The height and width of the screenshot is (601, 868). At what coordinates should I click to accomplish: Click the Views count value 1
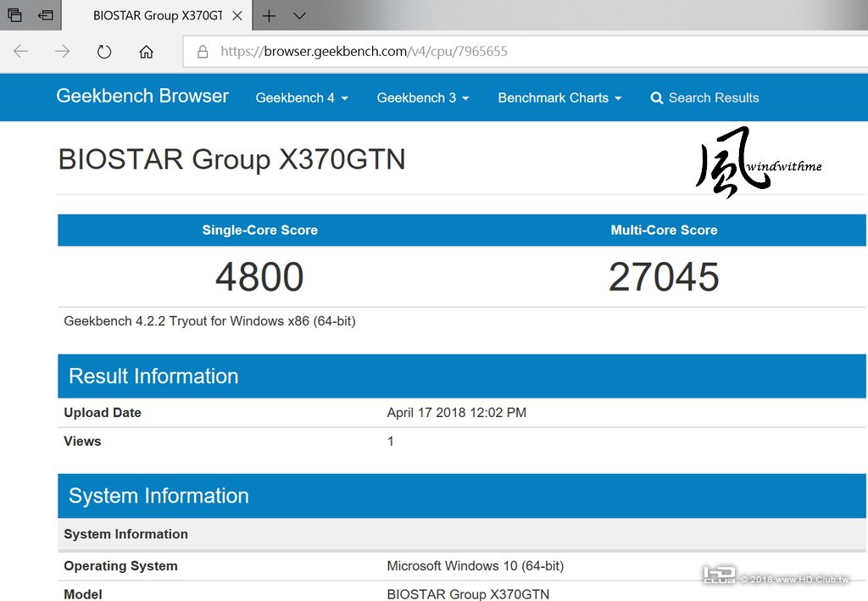(x=391, y=442)
